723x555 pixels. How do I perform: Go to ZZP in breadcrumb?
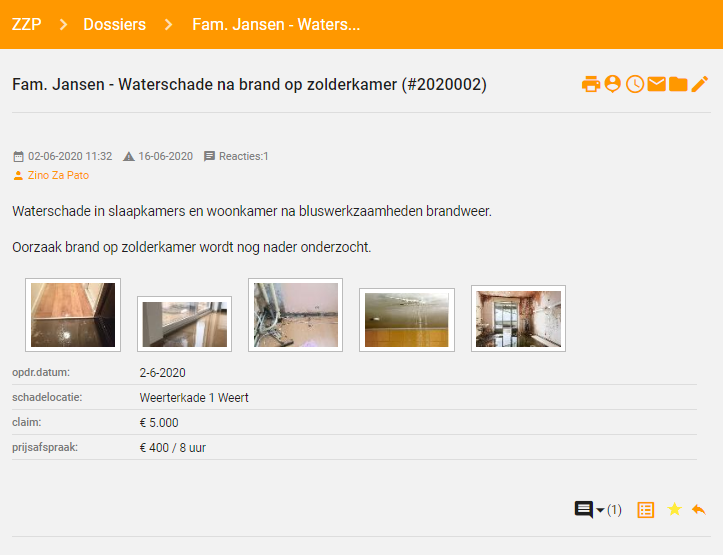click(x=26, y=24)
